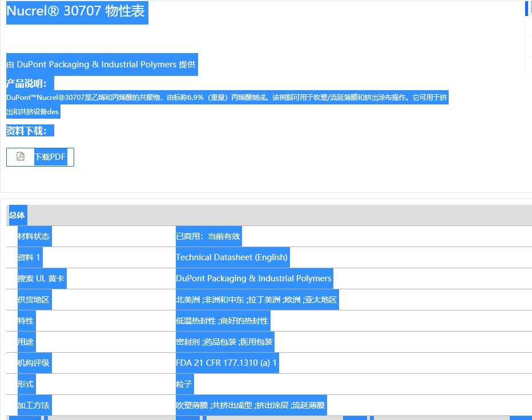This screenshot has height=420, width=532.
Task: Click the FDA 21 CFR 177.1310 (a) 1 value
Action: tap(226, 363)
